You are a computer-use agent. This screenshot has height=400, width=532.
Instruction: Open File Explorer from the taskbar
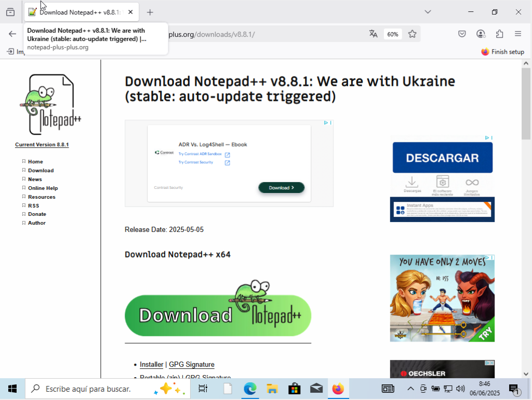coord(272,389)
